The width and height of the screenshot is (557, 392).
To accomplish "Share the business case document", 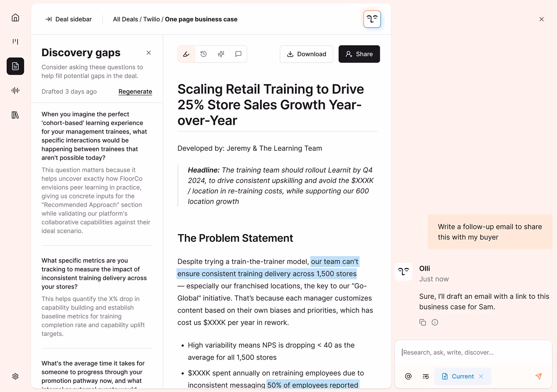I will point(359,54).
